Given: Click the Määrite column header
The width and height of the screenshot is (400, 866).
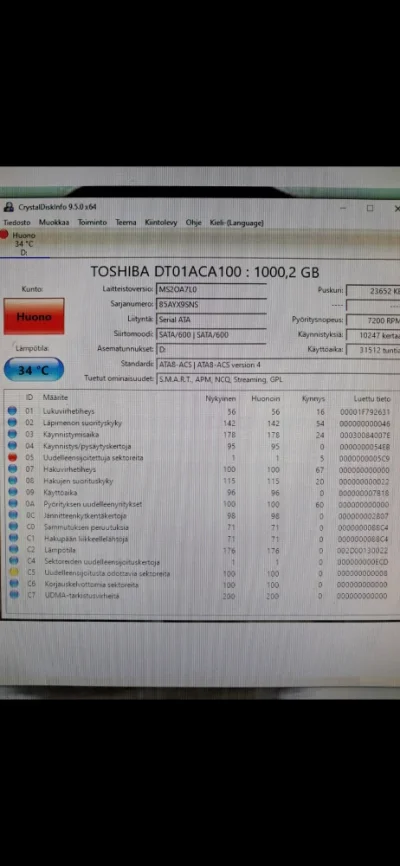Looking at the screenshot, I should 55,398.
